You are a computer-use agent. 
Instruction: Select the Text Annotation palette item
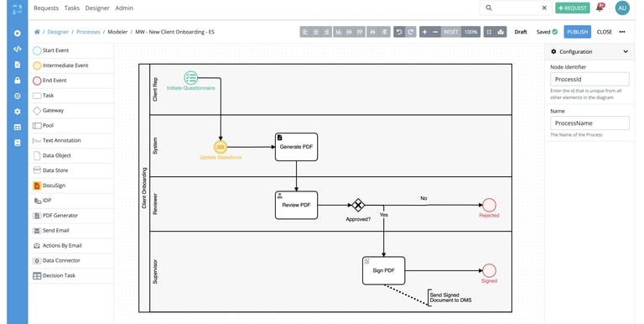[x=71, y=140]
